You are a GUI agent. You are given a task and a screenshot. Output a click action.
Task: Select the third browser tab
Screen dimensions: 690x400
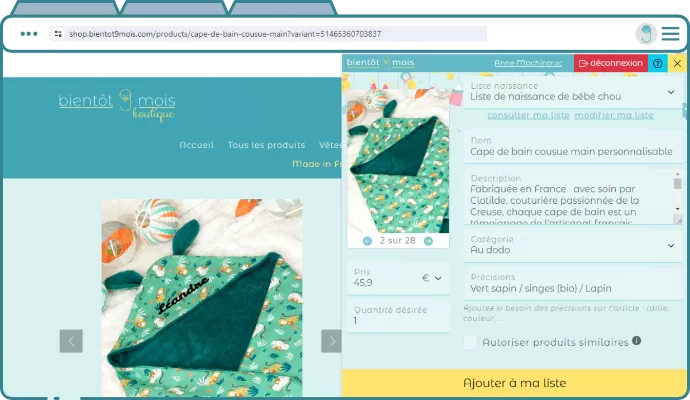pos(283,8)
